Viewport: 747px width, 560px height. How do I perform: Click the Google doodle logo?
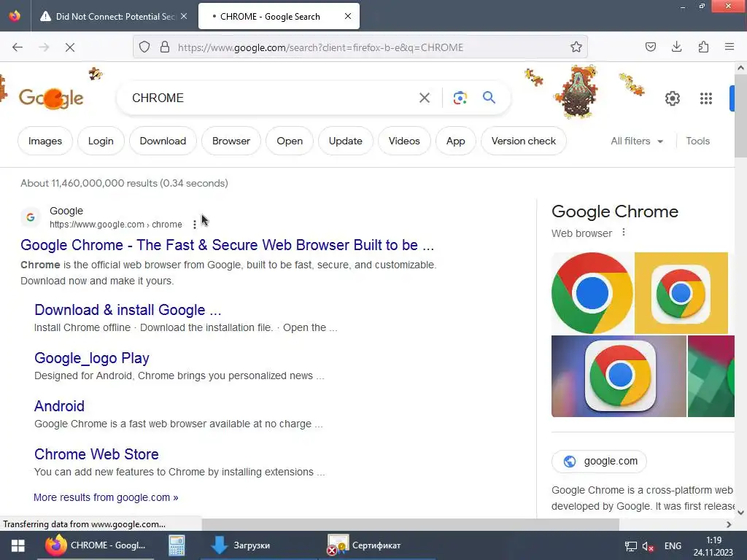pos(51,98)
